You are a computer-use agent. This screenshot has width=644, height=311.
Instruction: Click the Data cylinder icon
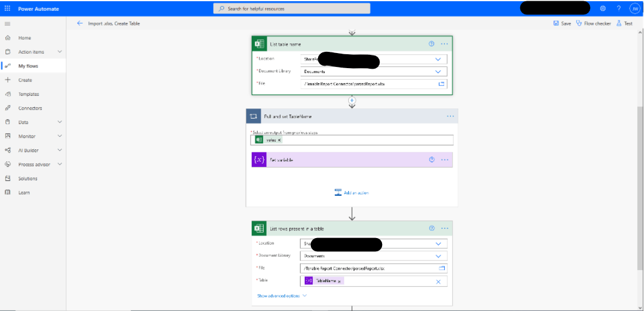tap(7, 122)
